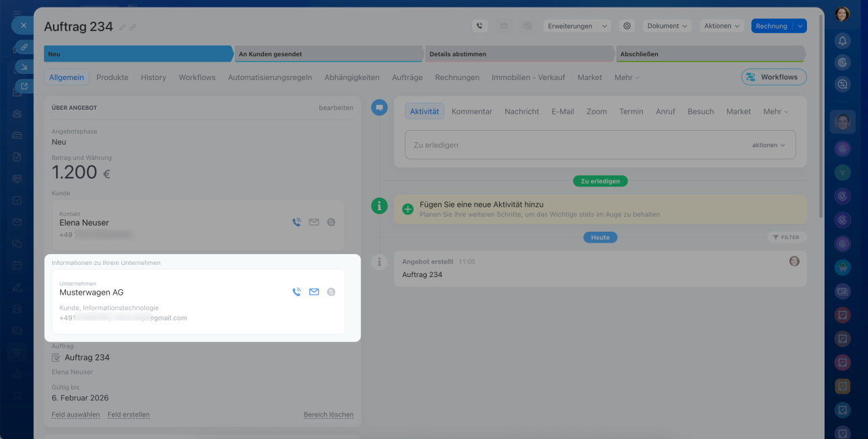Click the phone button in the top toolbar
868x439 pixels.
coord(480,26)
